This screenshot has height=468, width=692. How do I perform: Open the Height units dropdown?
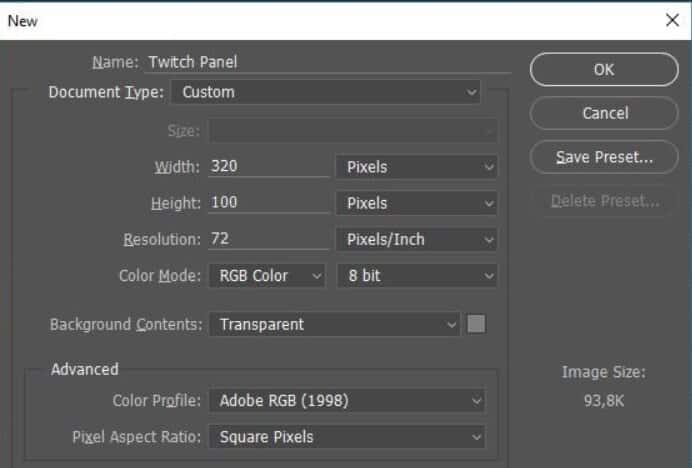click(x=416, y=203)
